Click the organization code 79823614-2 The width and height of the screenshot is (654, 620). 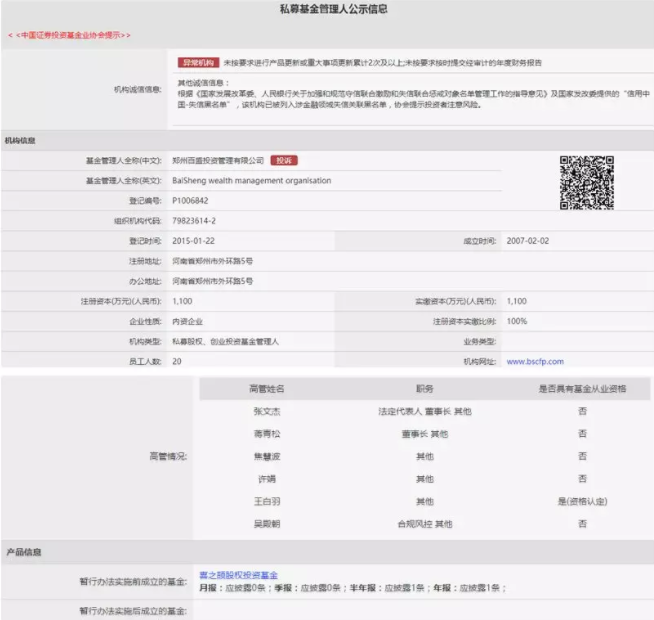194,220
